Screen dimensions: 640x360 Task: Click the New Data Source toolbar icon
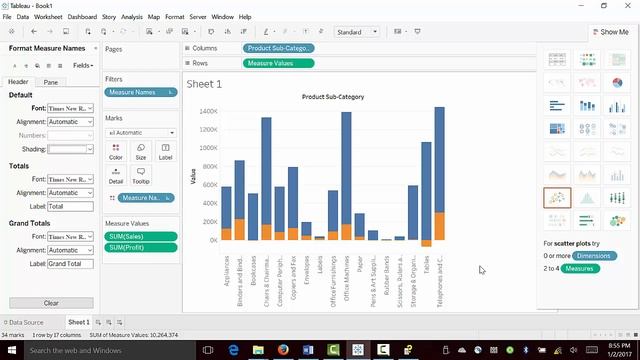(x=88, y=31)
